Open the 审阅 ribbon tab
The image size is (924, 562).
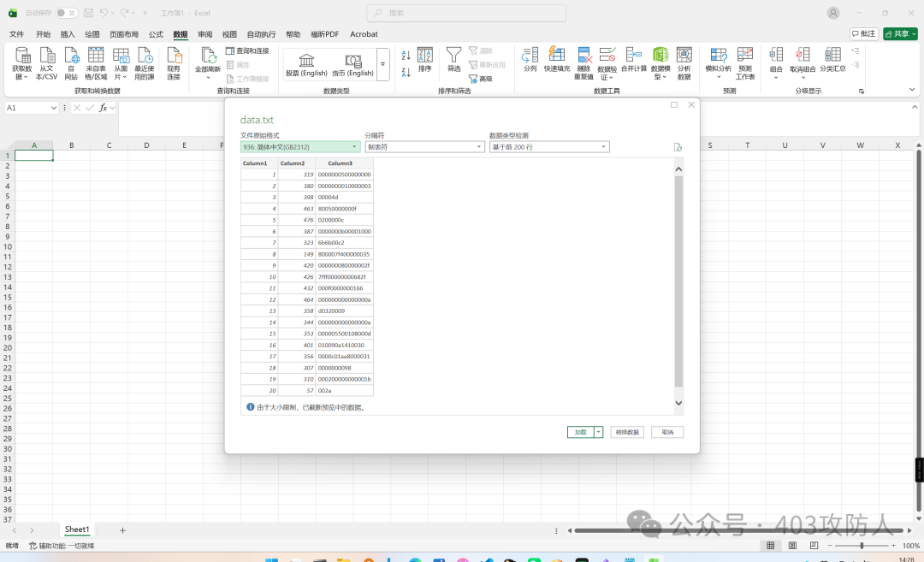click(204, 34)
